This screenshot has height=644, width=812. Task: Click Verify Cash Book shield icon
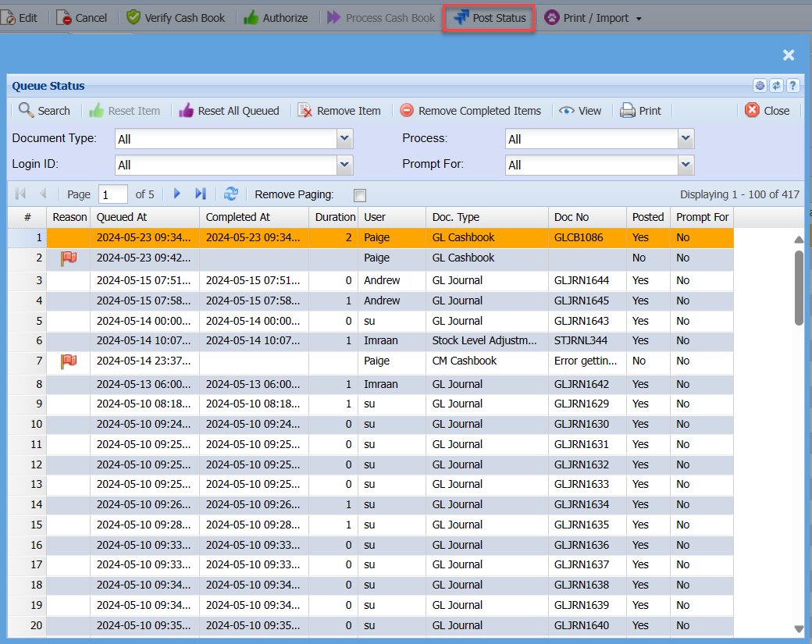[x=134, y=17]
